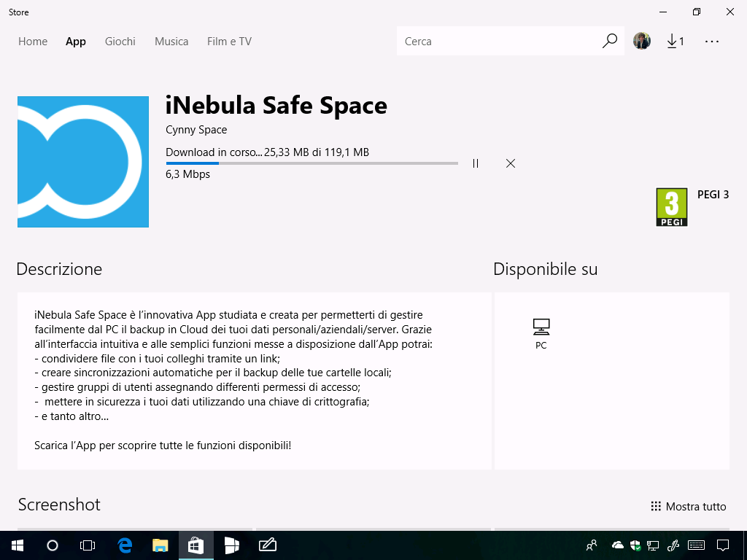Open the three-dot more options menu
The image size is (747, 560).
coord(712,42)
